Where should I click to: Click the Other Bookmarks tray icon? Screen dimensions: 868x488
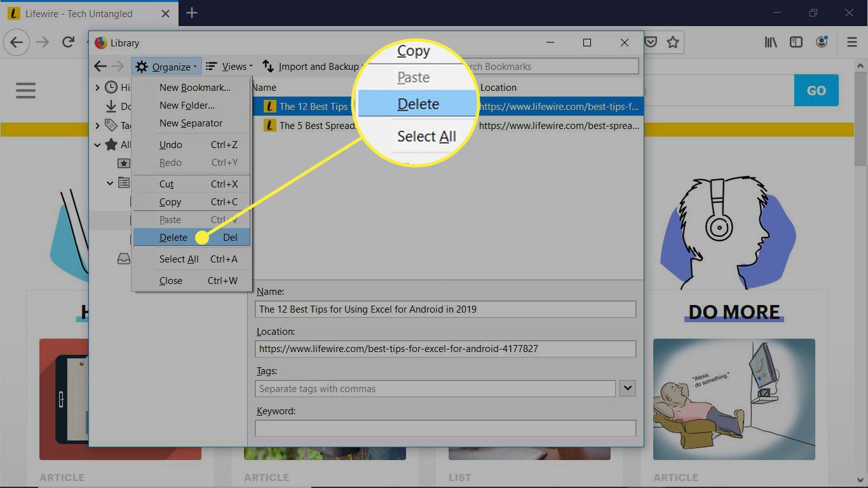[124, 259]
